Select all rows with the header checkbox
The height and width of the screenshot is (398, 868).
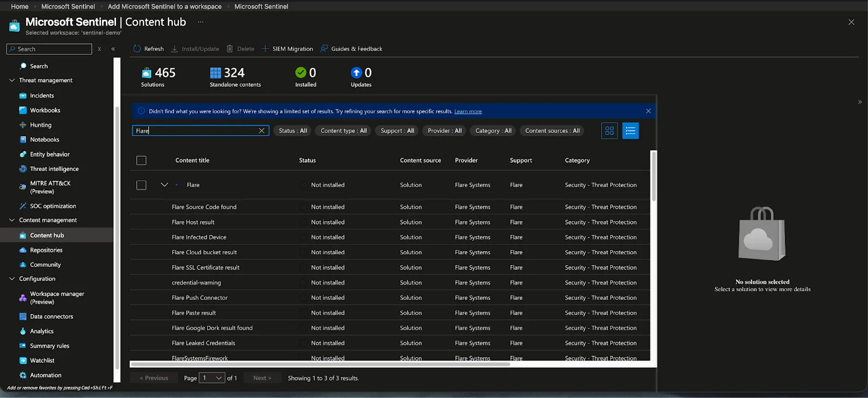142,161
